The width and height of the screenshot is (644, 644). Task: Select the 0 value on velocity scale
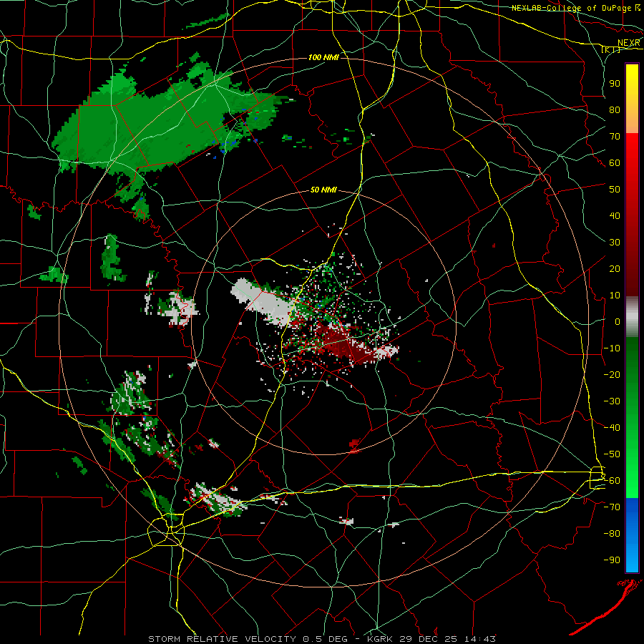pos(618,322)
